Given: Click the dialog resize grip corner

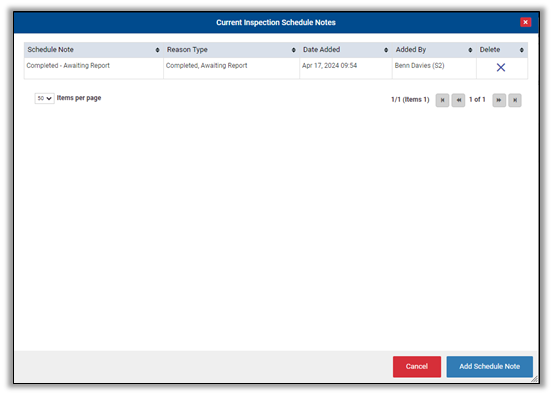Looking at the screenshot, I should 534,379.
